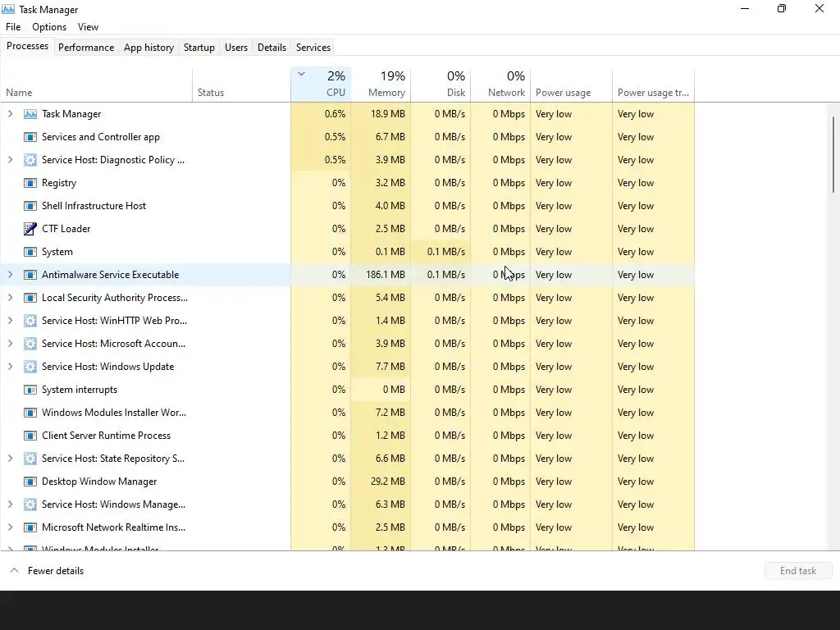Expand Microsoft Network Realtime Inspection row
The height and width of the screenshot is (630, 840).
tap(10, 527)
